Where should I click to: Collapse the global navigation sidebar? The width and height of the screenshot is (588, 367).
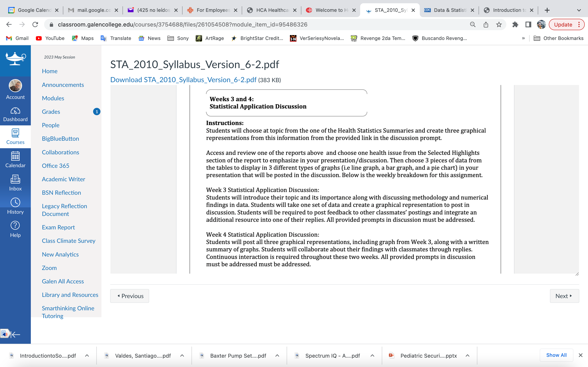pos(16,334)
